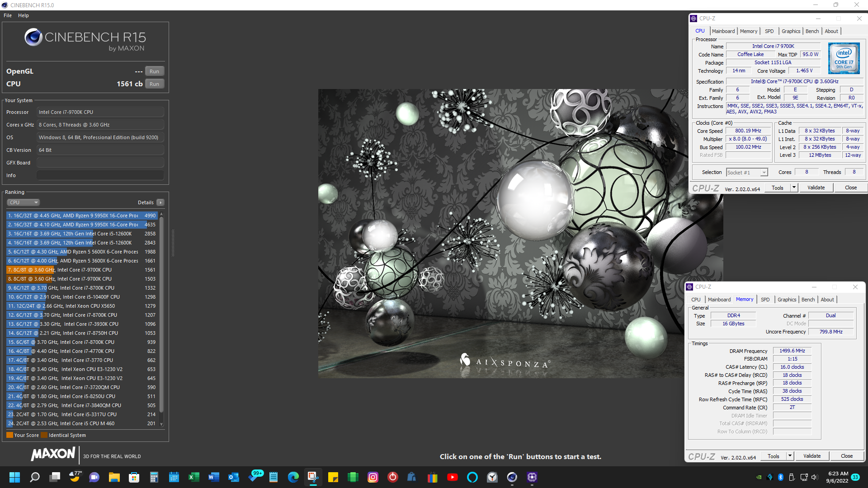Switch to CPU tab in bottom CPU-Z window

(x=696, y=300)
